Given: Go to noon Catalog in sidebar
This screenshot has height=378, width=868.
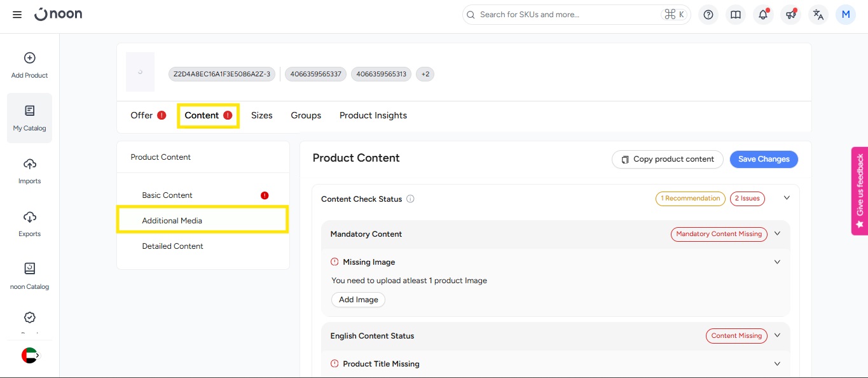Looking at the screenshot, I should [x=29, y=276].
